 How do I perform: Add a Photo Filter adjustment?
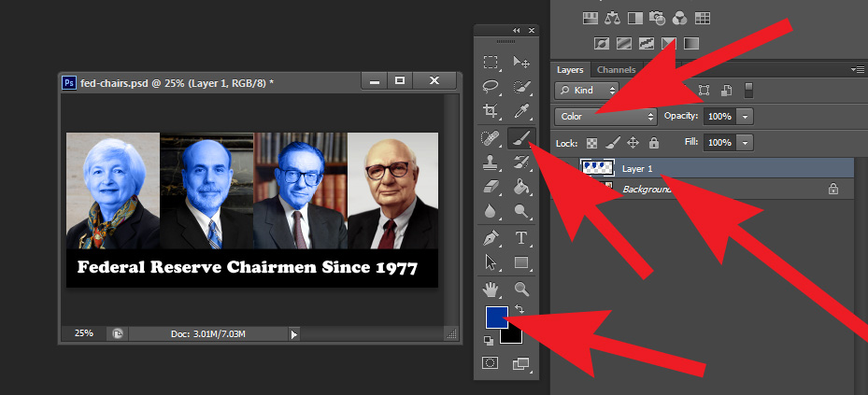point(657,19)
